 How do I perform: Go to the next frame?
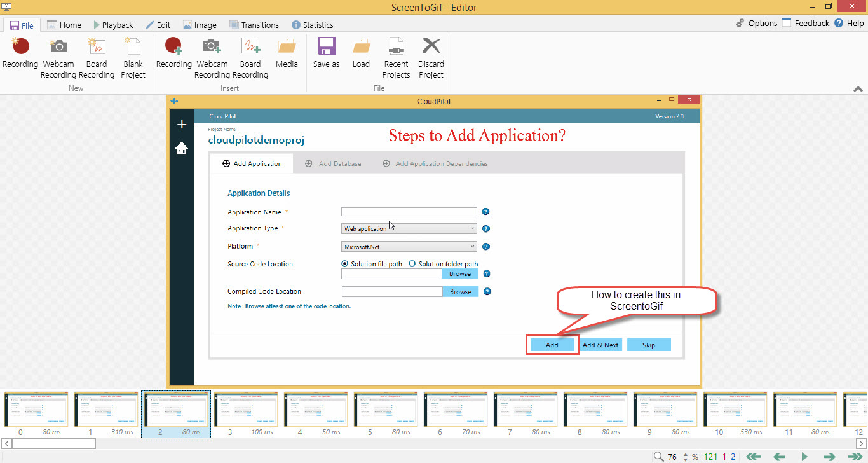829,457
